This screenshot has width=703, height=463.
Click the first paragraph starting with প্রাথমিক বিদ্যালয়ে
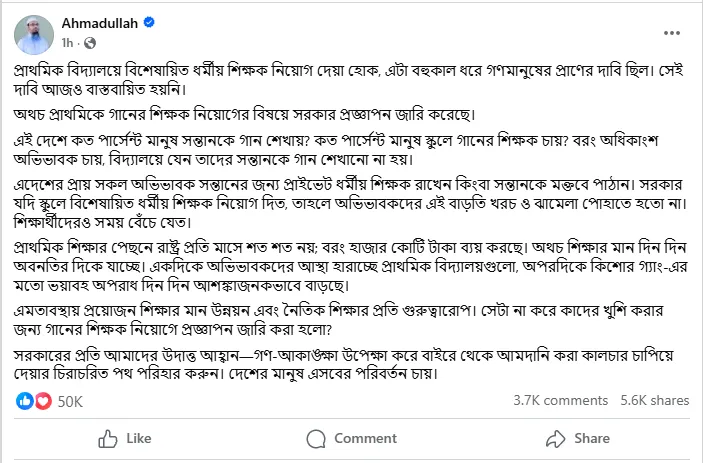click(348, 80)
